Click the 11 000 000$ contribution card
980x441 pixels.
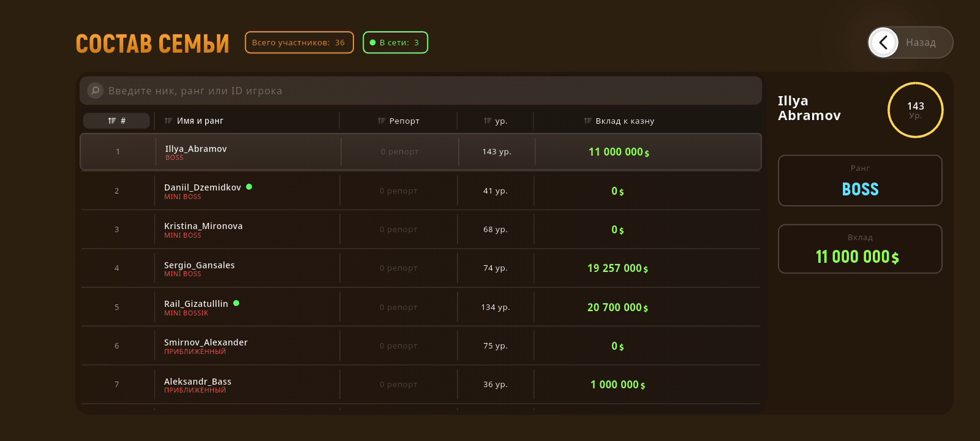coord(860,249)
